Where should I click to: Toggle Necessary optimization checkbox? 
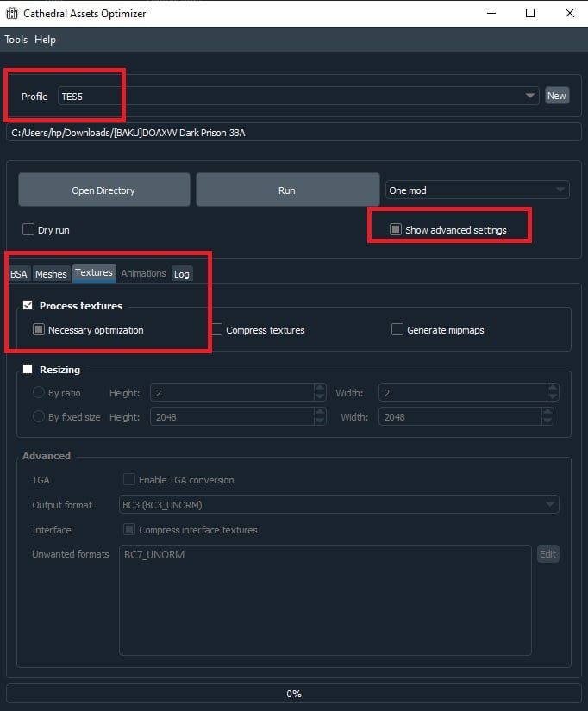tap(39, 329)
